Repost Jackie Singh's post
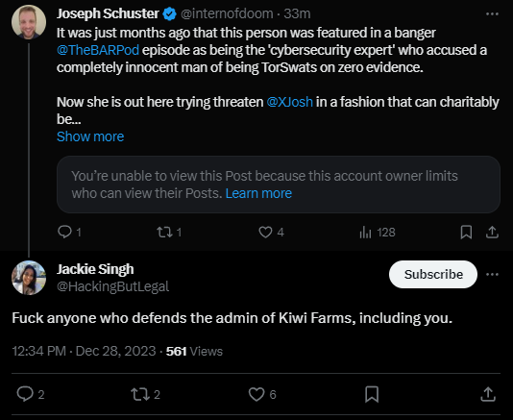Image resolution: width=513 pixels, height=420 pixels. (x=140, y=394)
